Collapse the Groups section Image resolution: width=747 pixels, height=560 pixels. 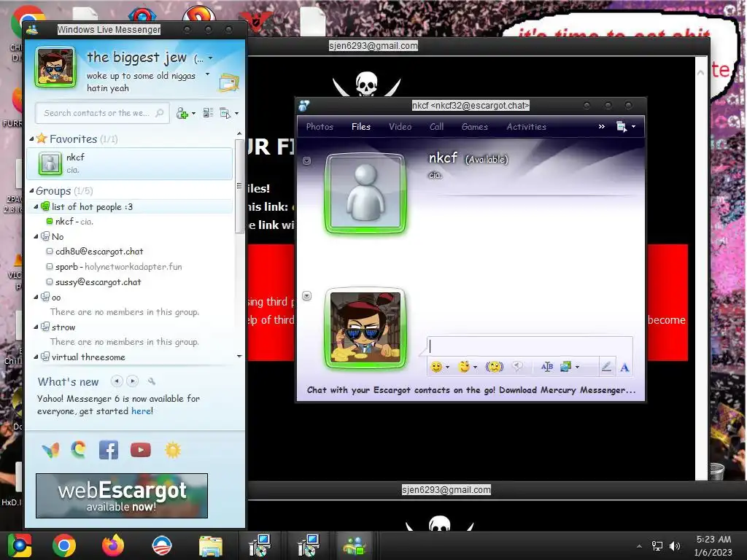click(x=31, y=190)
